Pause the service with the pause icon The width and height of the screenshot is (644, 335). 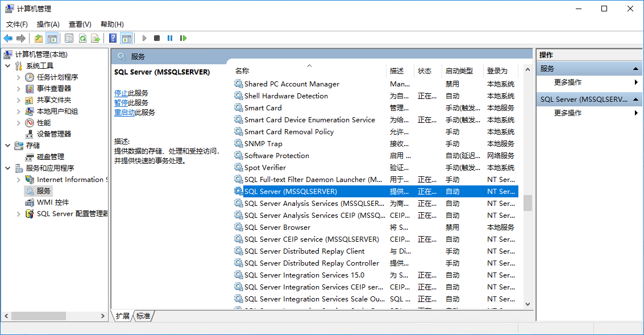(170, 38)
